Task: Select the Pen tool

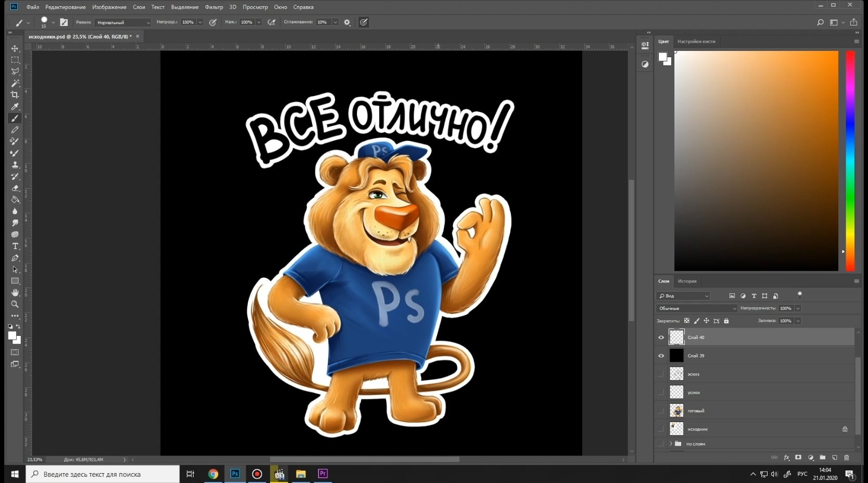Action: tap(15, 258)
